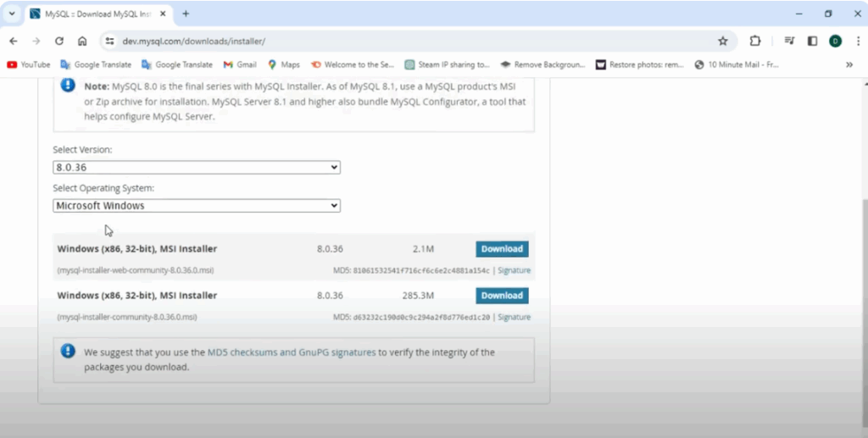Open the Steam IP sharing bookmark
The height and width of the screenshot is (438, 868).
point(448,64)
